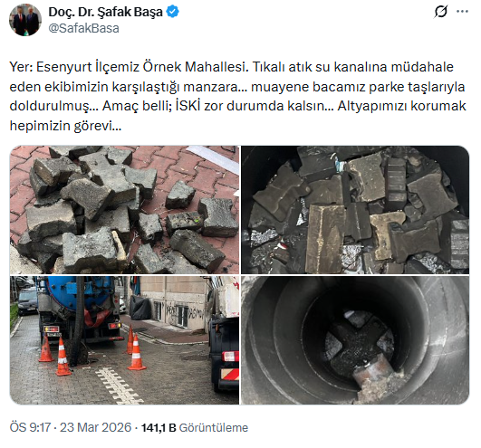The image size is (481, 448).
Task: Click the blue verified badge
Action: click(x=172, y=12)
